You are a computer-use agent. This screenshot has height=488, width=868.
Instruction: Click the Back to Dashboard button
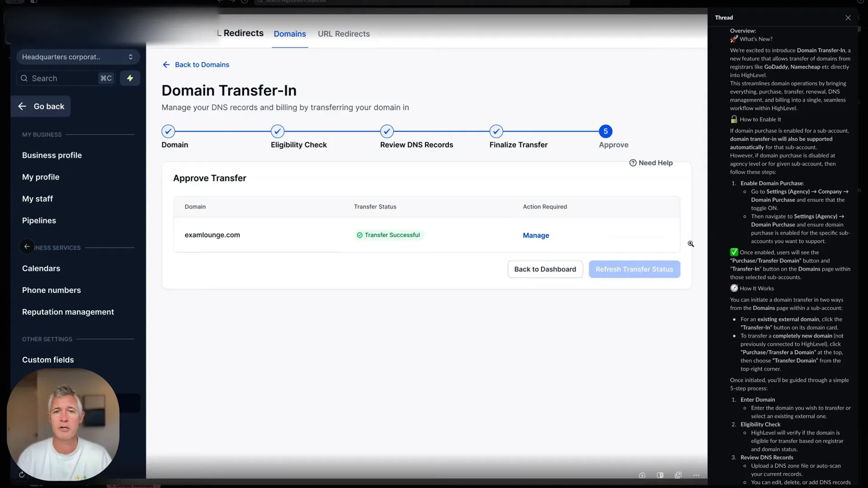click(x=545, y=269)
